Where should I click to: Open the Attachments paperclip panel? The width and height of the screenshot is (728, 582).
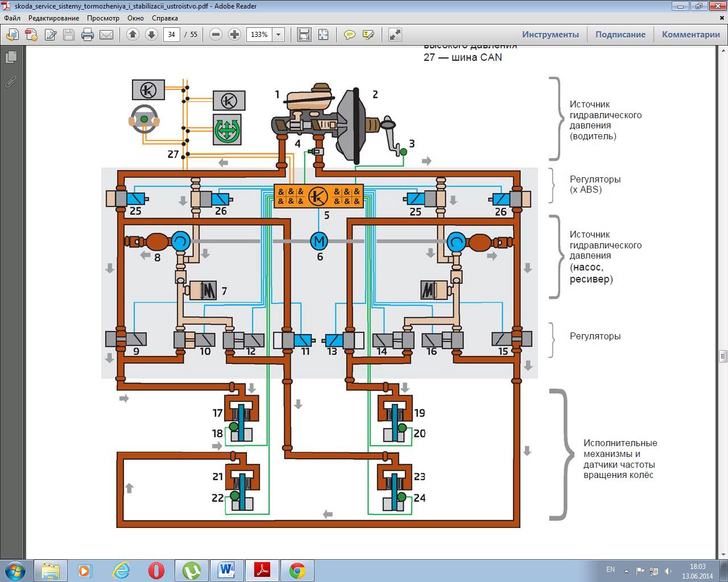11,81
